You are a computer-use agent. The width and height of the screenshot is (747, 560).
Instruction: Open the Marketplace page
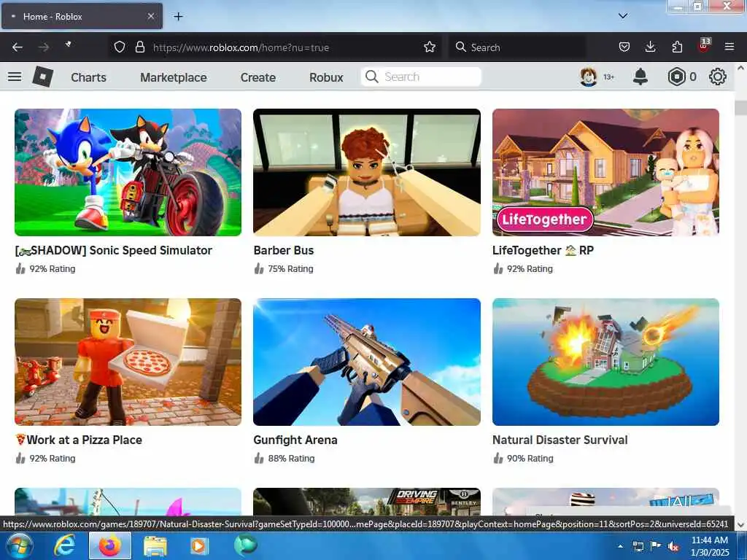[x=174, y=77]
